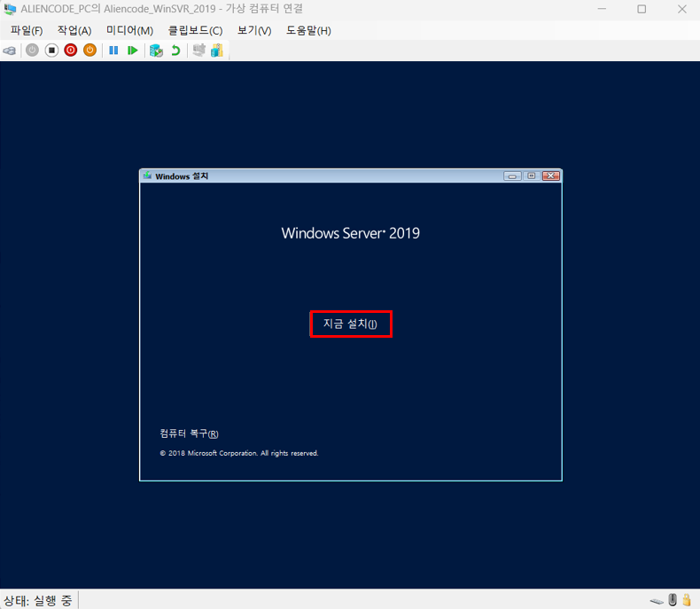Click the VM connection window title icon
This screenshot has width=700, height=609.
(x=10, y=9)
